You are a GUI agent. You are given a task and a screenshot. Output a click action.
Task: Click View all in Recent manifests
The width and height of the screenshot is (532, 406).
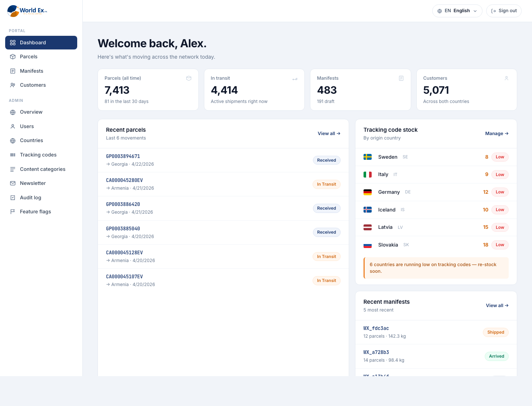click(497, 306)
